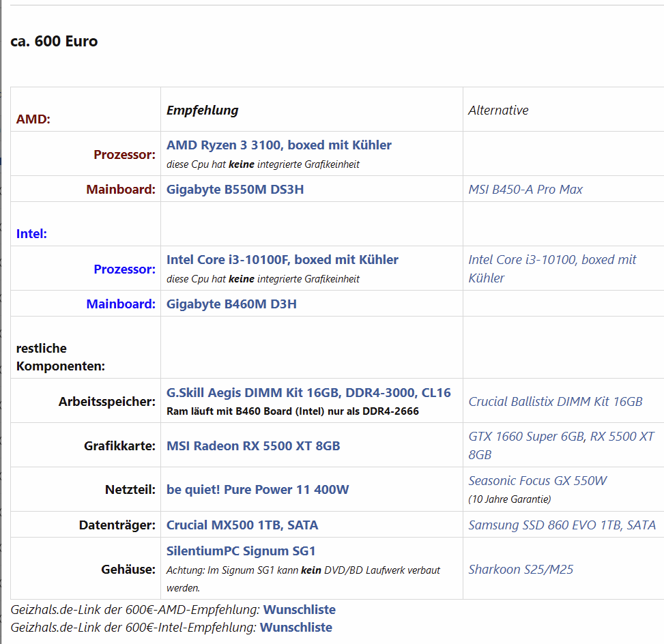Click the 'Netzteil:' row label
The image size is (664, 644).
pyautogui.click(x=130, y=489)
